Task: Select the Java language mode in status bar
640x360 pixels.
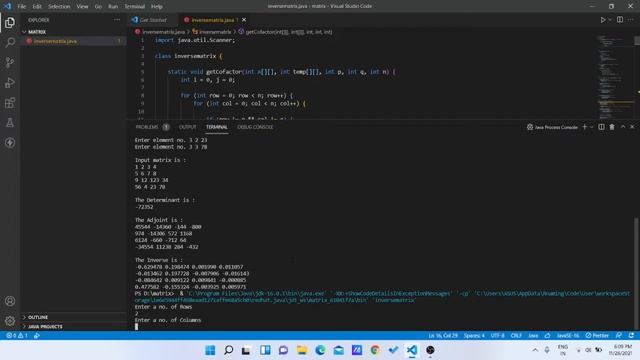Action: pyautogui.click(x=533, y=336)
